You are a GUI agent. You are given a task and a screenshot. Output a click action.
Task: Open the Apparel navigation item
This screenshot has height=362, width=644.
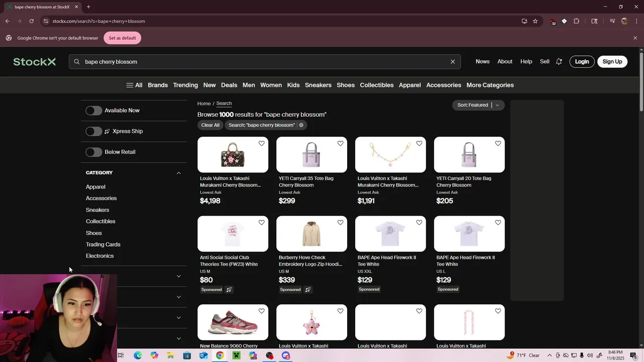pyautogui.click(x=410, y=85)
